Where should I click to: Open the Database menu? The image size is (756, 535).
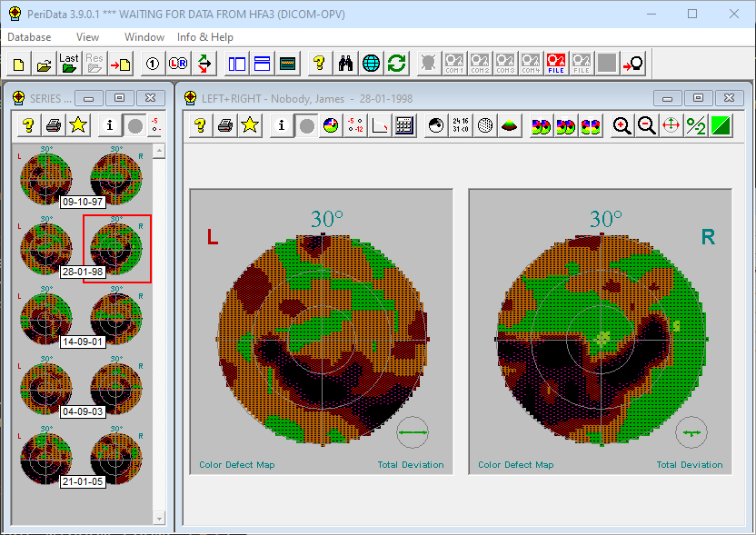pos(29,37)
